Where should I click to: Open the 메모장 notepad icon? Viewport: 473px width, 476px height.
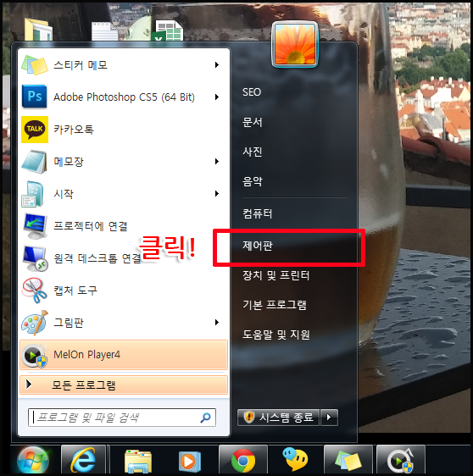pyautogui.click(x=34, y=162)
